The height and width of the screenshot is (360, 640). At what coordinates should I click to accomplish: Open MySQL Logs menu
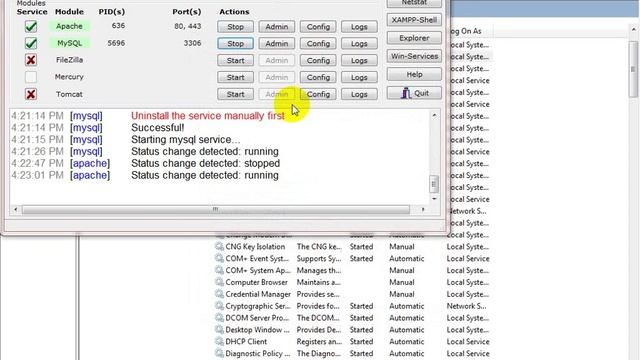359,44
